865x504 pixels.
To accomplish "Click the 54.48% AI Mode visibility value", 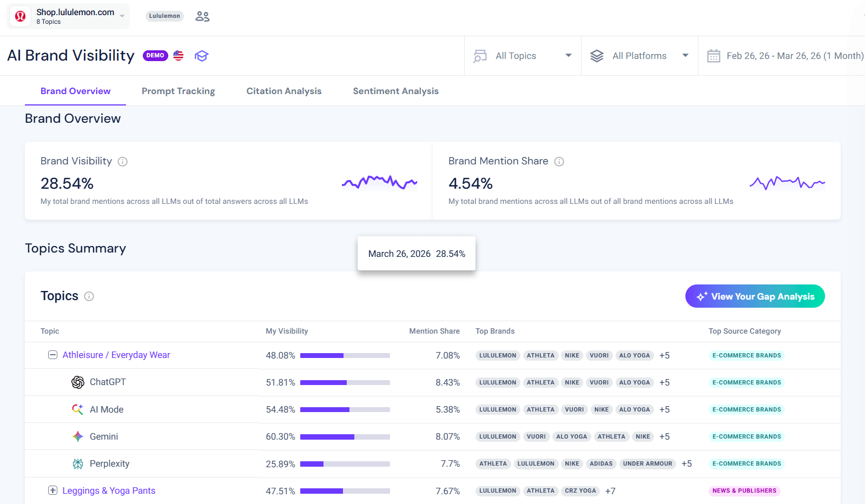I will (x=280, y=409).
